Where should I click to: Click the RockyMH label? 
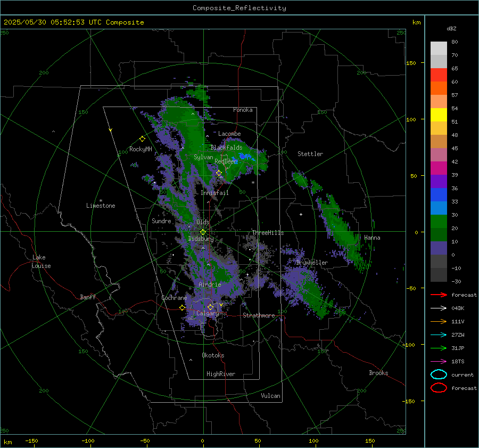[x=141, y=149]
